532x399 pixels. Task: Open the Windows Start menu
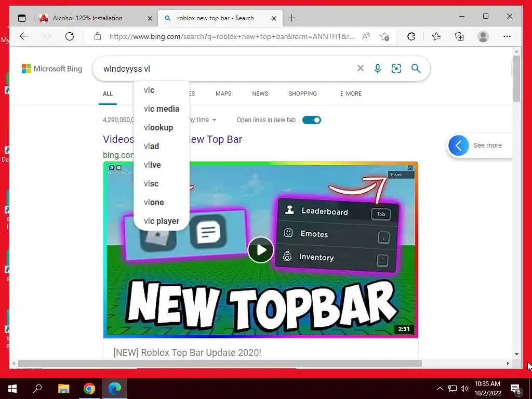12,389
